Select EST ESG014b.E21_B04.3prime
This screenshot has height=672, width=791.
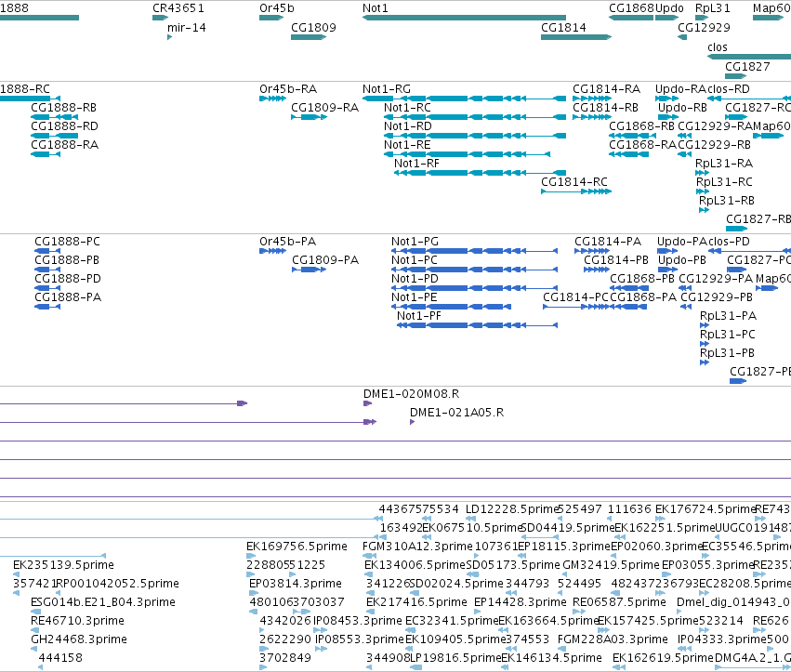click(34, 612)
